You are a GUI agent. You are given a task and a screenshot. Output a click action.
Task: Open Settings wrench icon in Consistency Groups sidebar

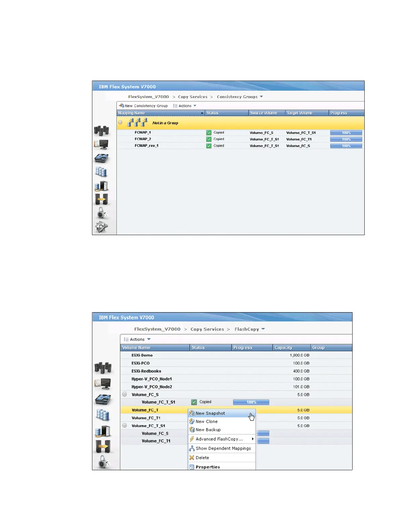coord(101,227)
